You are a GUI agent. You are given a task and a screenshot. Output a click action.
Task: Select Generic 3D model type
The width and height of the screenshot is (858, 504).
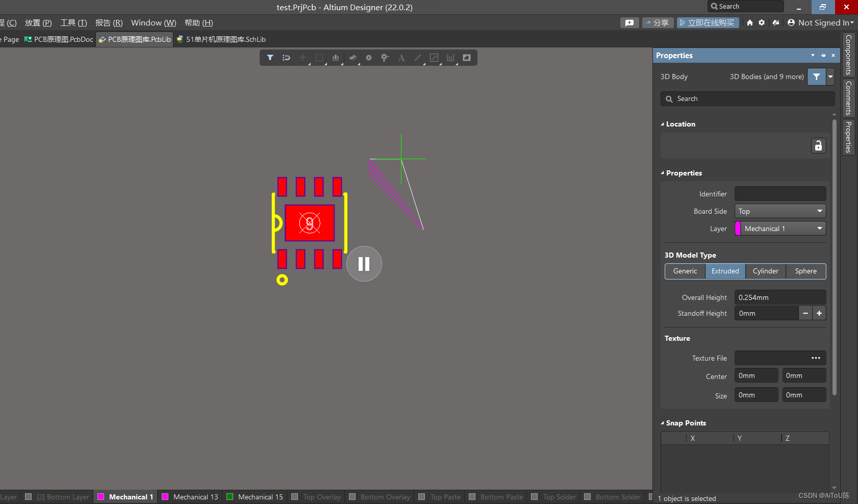[x=685, y=271]
